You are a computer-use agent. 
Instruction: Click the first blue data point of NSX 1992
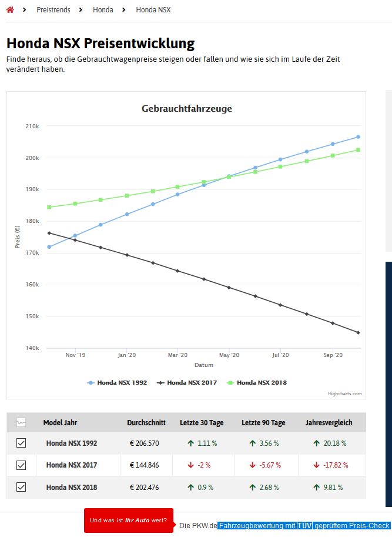coord(49,247)
